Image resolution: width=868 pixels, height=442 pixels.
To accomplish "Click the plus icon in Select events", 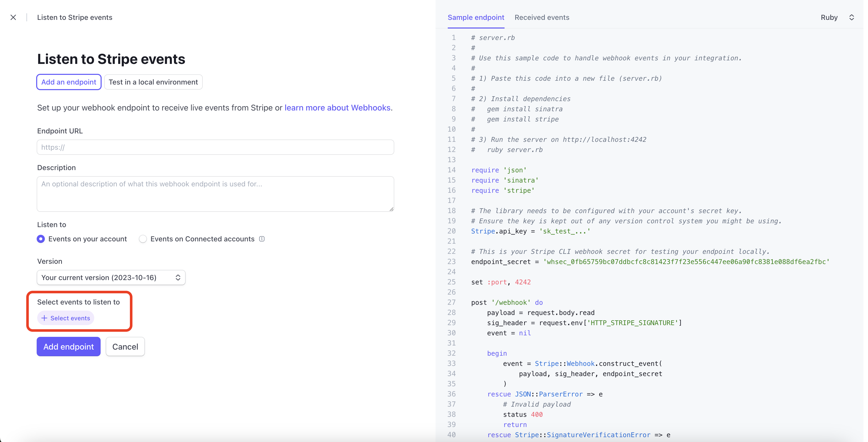I will pyautogui.click(x=44, y=318).
